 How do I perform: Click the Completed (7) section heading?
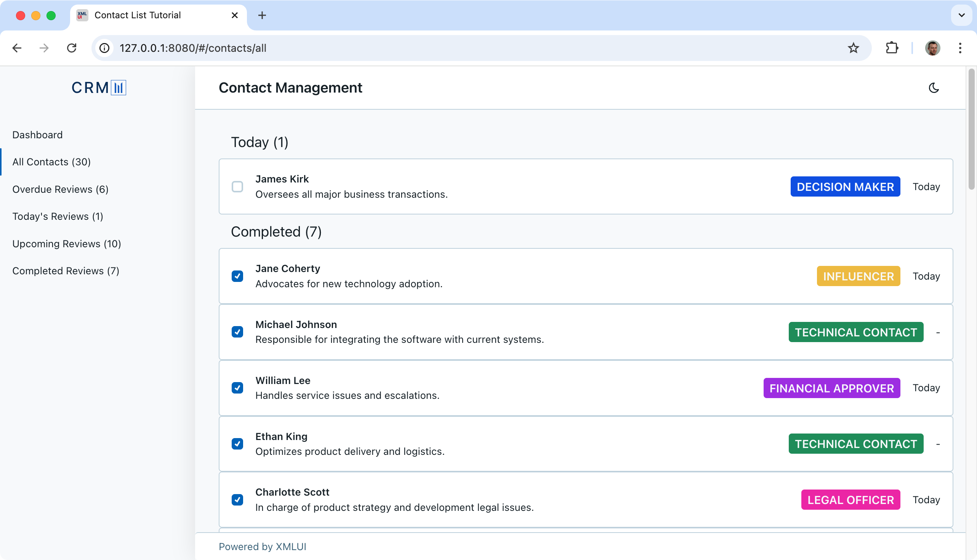click(276, 232)
